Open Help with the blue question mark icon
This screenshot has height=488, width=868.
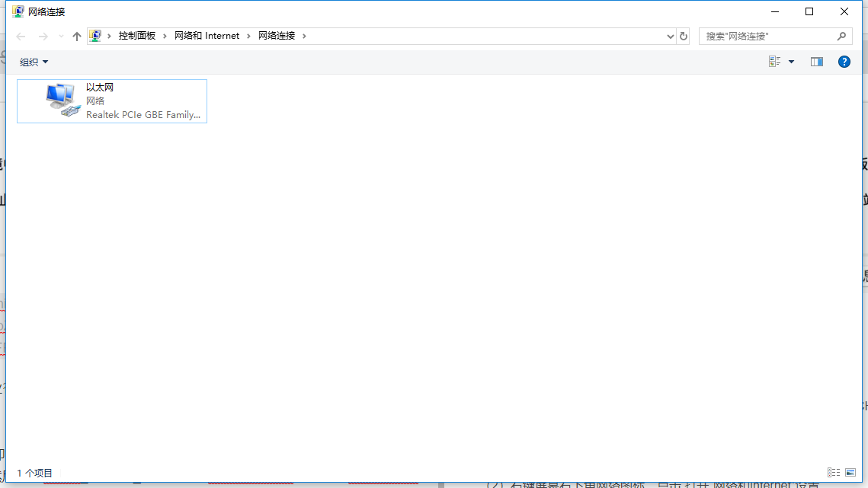tap(844, 62)
